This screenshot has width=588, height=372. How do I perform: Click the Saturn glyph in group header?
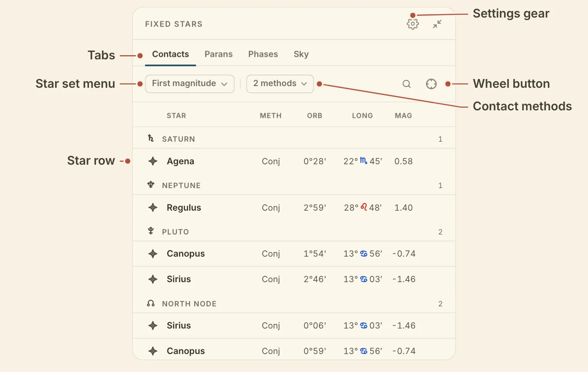[x=151, y=138]
